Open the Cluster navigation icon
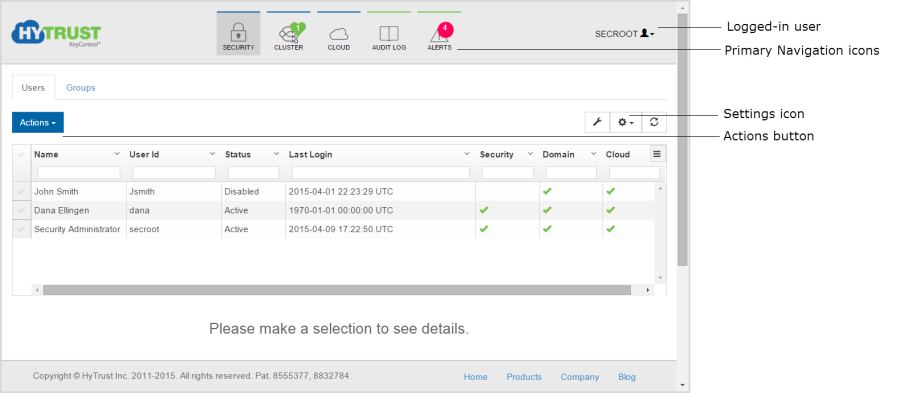The image size is (912, 393). click(x=288, y=34)
